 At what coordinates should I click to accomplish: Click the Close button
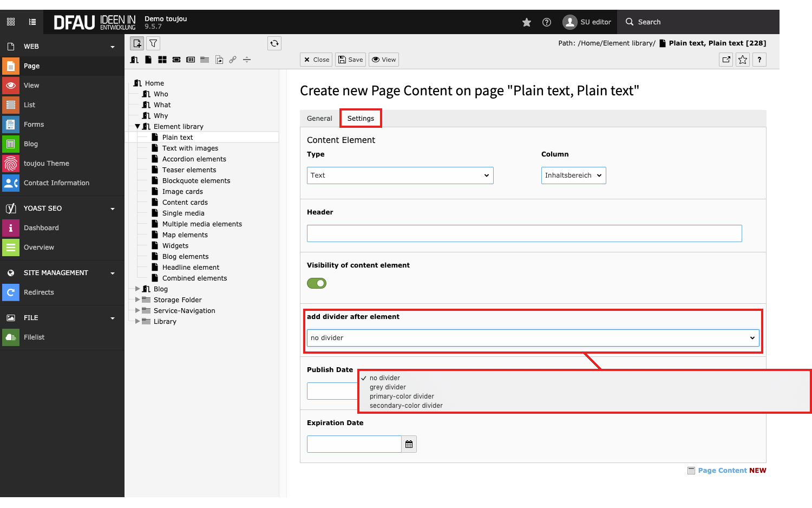click(316, 60)
